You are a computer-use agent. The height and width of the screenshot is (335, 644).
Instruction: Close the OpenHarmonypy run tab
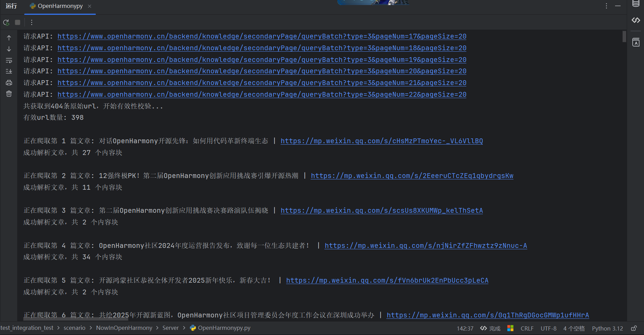[90, 6]
